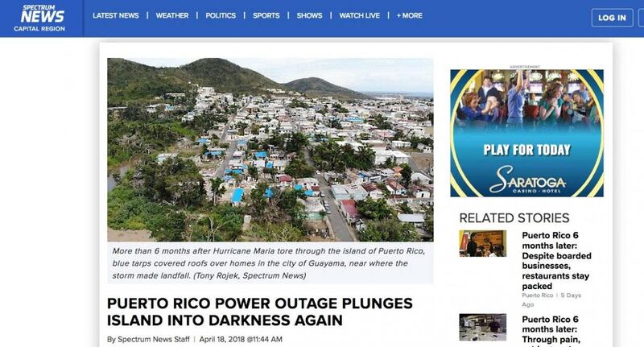Select Watch Live in navigation bar
Screen dimensions: 644x347
(x=359, y=15)
